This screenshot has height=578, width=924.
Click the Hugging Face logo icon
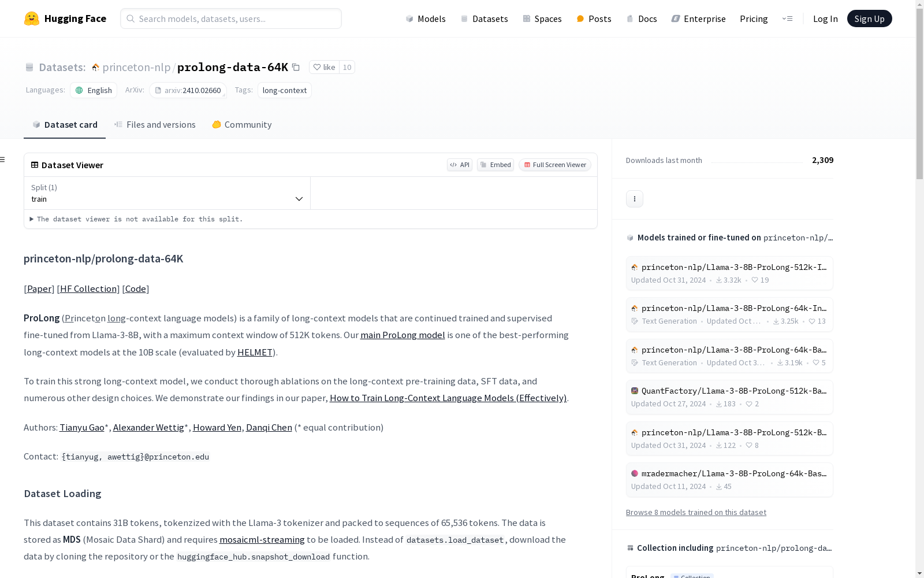point(32,18)
